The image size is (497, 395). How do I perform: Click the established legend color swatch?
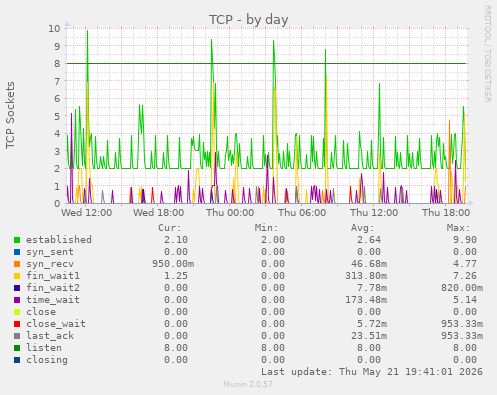click(17, 240)
